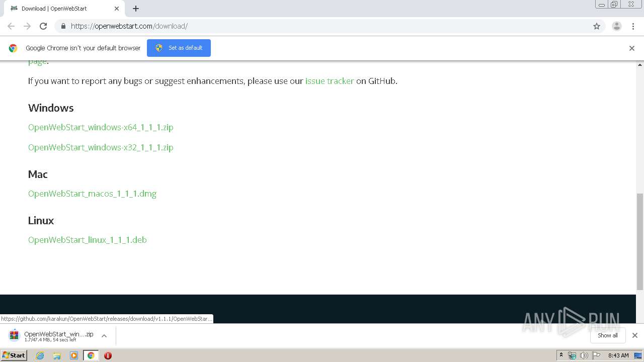Image resolution: width=644 pixels, height=362 pixels.
Task: Switch to Chrome on the taskbar
Action: [x=91, y=355]
